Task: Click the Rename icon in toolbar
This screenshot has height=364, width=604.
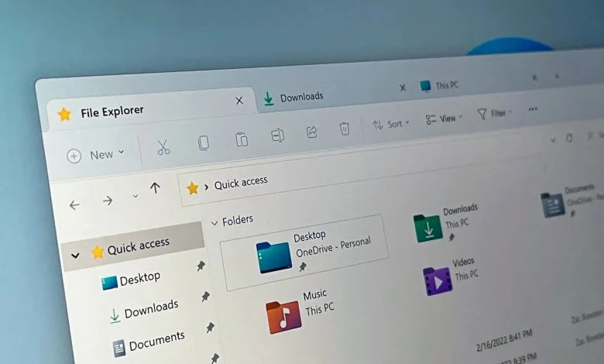Action: (x=277, y=136)
